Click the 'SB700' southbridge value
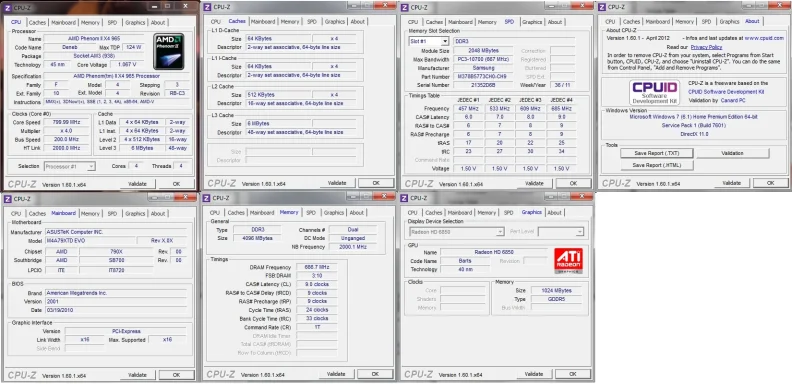This screenshot has height=384, width=792. [116, 260]
